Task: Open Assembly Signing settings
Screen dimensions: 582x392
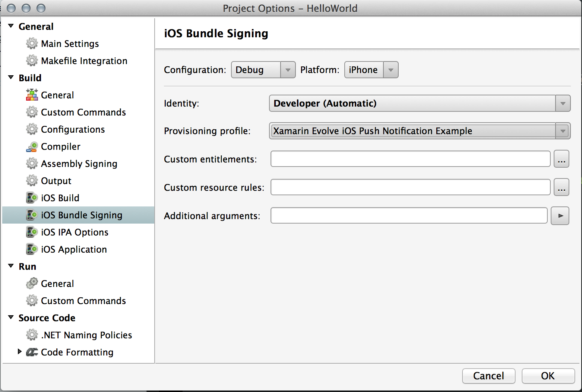Action: click(79, 164)
